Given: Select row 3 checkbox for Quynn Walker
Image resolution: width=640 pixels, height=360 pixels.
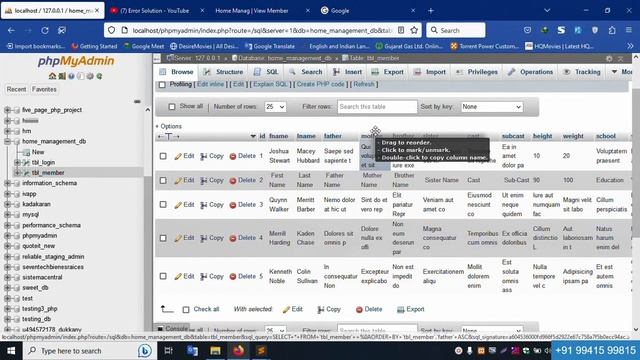Looking at the screenshot, I should pyautogui.click(x=163, y=205).
